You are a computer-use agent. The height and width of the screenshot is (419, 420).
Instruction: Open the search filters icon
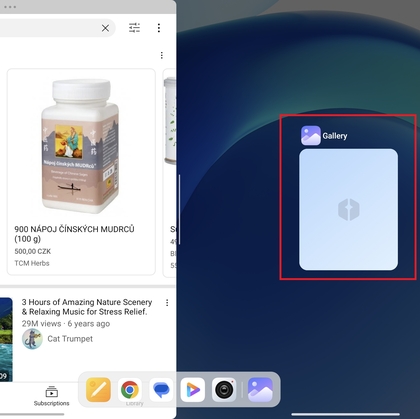pyautogui.click(x=134, y=28)
